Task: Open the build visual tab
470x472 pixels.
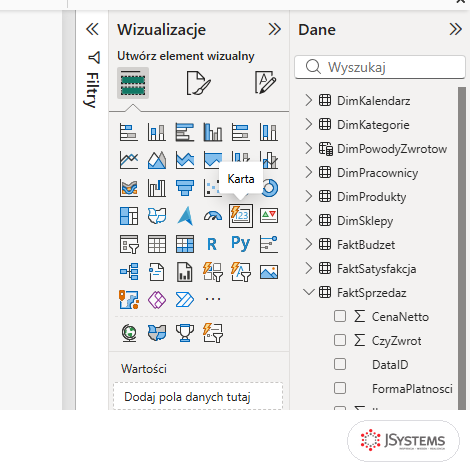Action: pyautogui.click(x=133, y=83)
